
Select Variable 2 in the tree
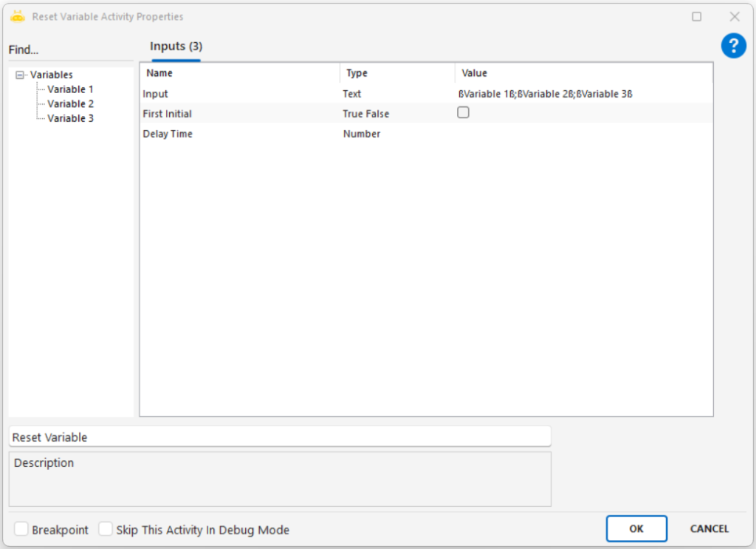(70, 103)
